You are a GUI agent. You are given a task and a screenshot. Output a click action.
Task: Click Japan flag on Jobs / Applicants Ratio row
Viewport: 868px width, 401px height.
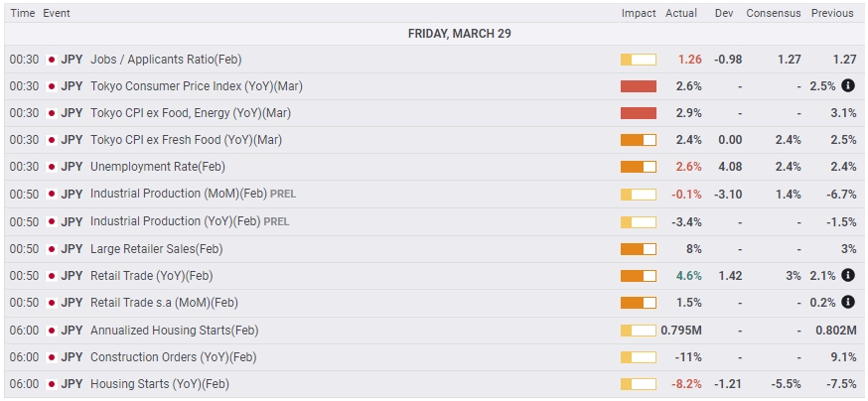pos(52,60)
